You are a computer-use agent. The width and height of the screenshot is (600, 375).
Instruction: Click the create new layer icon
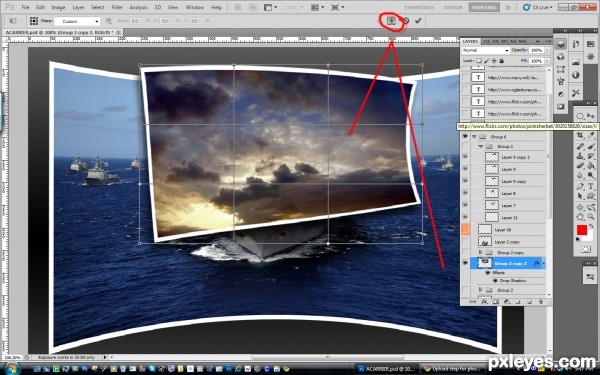tap(529, 302)
